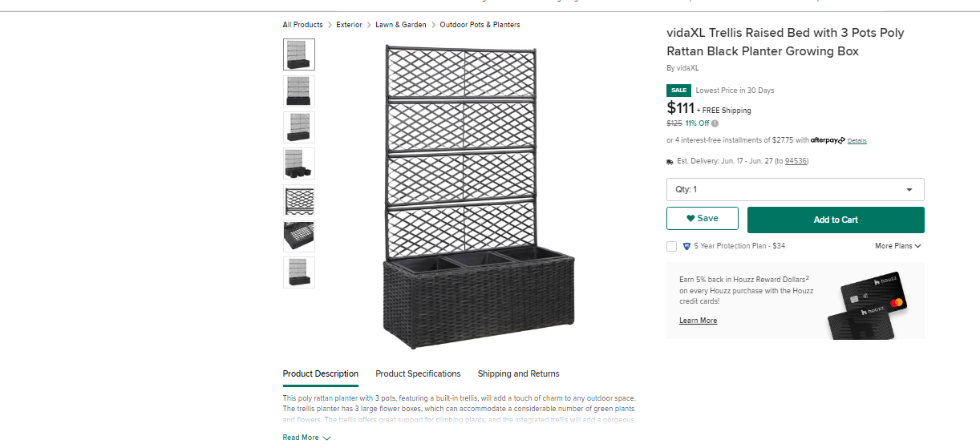Tick the 5 Year Protection Plan checkbox

(x=671, y=246)
